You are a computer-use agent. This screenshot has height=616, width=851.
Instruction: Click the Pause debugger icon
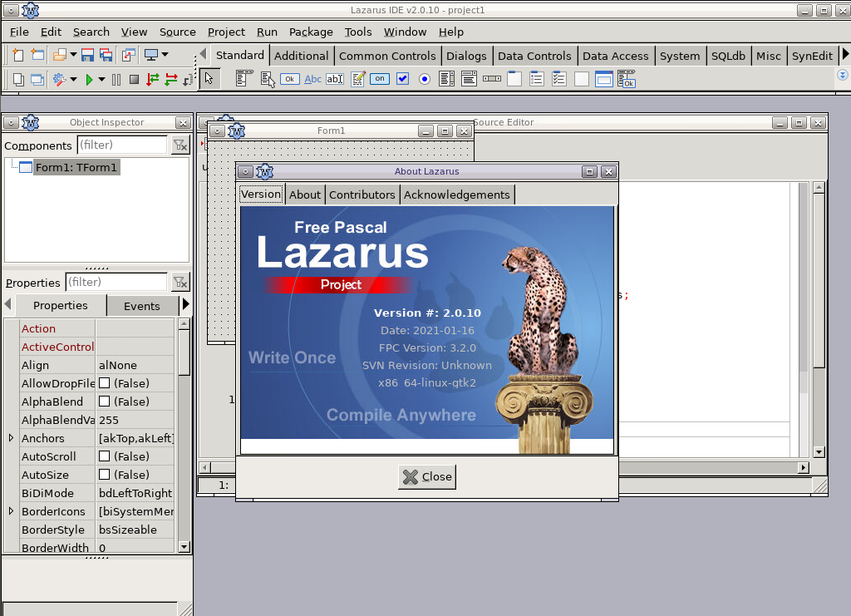pyautogui.click(x=116, y=80)
